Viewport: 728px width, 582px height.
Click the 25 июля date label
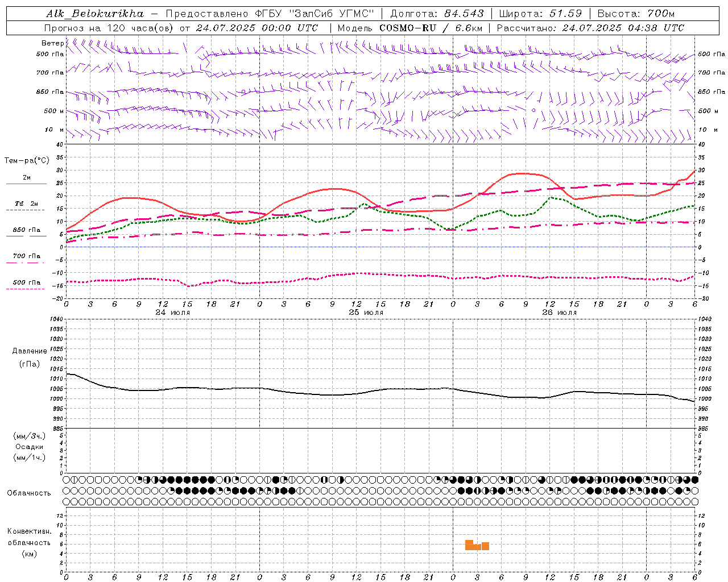[366, 313]
